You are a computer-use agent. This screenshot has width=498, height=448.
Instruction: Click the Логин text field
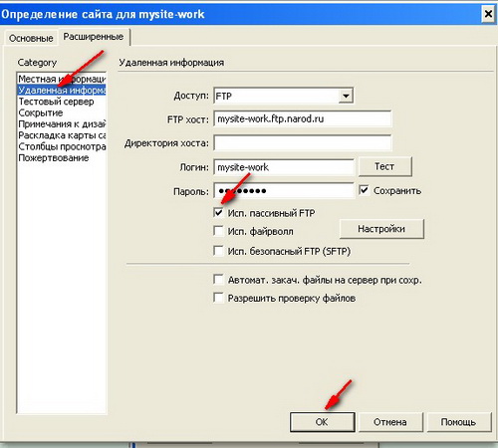284,167
